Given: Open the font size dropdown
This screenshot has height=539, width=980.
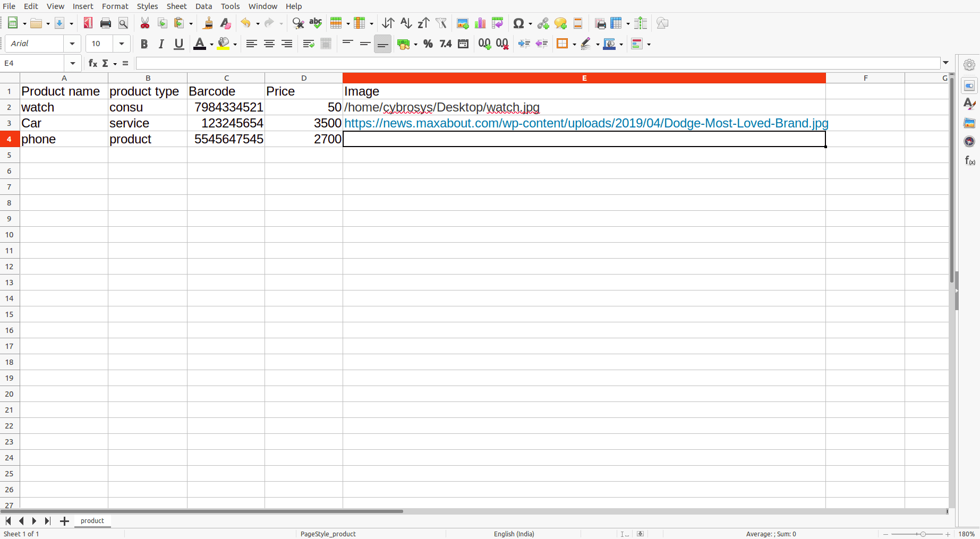Looking at the screenshot, I should (x=122, y=44).
